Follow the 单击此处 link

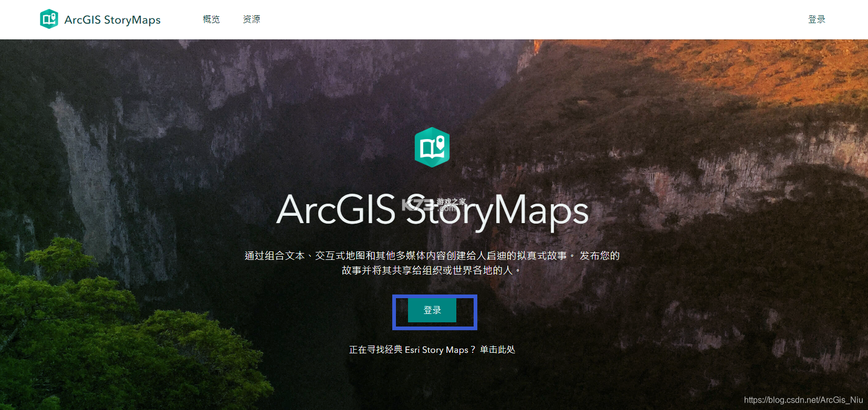pyautogui.click(x=498, y=350)
